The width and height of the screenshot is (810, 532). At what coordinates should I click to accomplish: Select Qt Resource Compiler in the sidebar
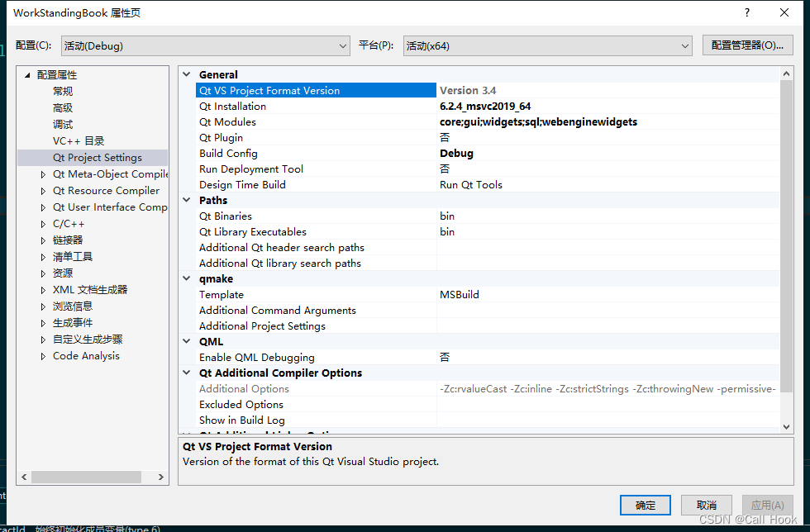(107, 190)
